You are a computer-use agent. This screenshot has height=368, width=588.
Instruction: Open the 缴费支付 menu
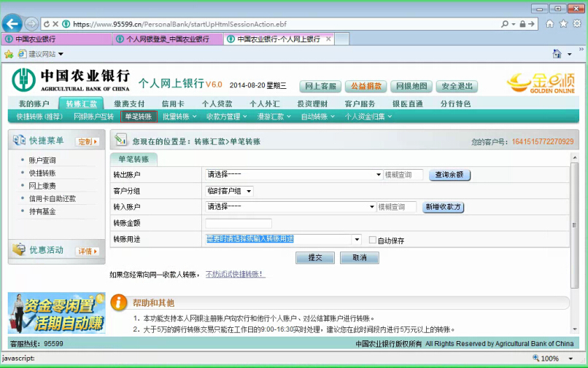click(129, 103)
